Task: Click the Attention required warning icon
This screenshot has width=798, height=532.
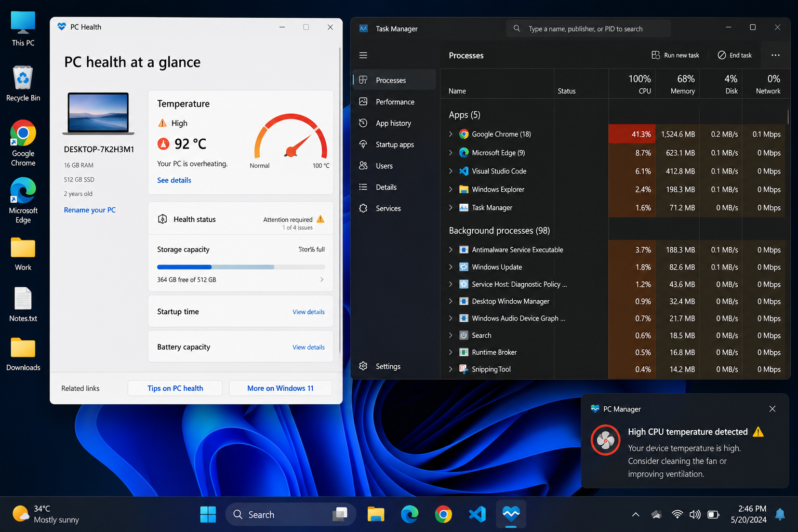Action: coord(321,219)
